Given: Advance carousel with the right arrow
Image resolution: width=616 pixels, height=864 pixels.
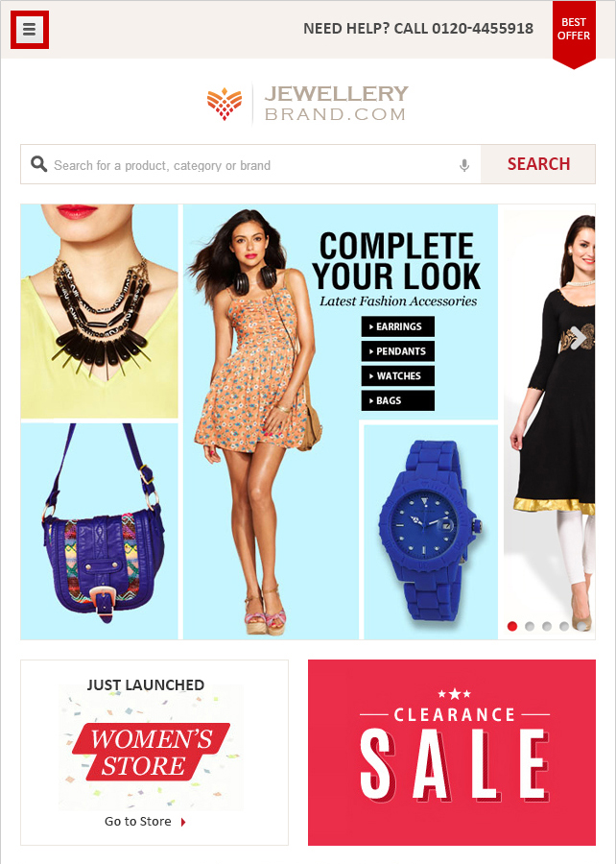Looking at the screenshot, I should (578, 338).
